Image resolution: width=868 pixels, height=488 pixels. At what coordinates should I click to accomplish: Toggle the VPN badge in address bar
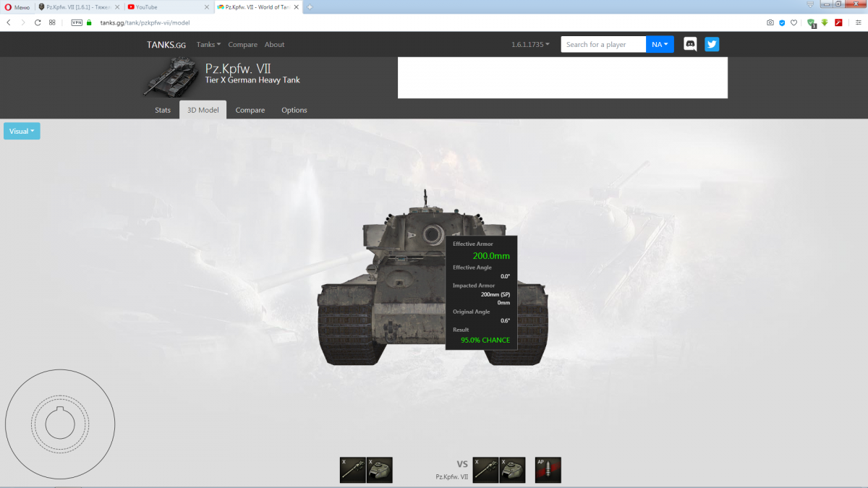click(77, 22)
